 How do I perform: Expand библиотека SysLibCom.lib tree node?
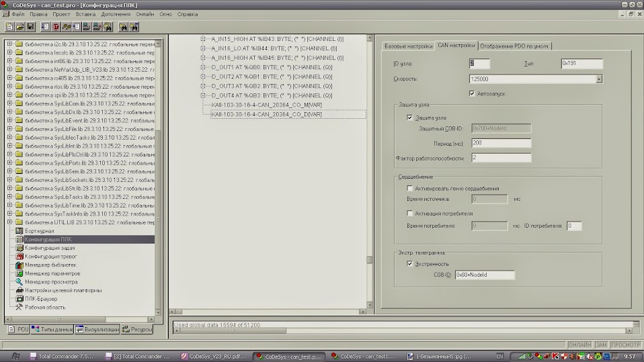(10, 103)
